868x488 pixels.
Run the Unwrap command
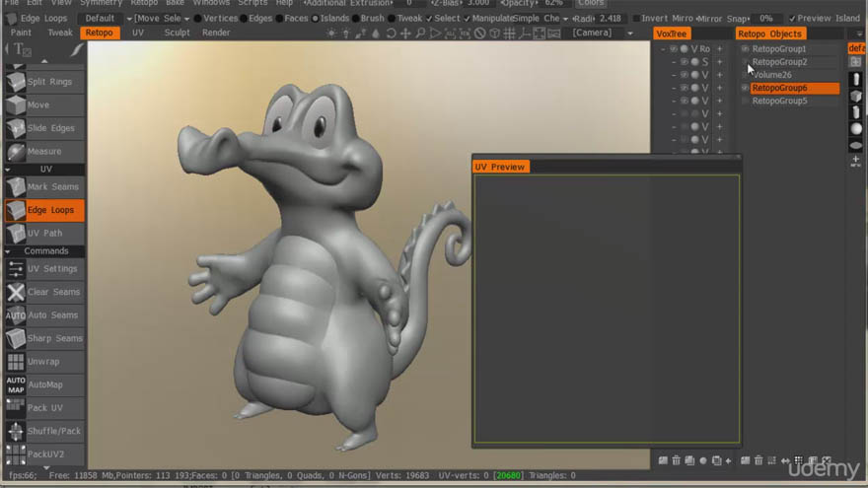coord(44,361)
